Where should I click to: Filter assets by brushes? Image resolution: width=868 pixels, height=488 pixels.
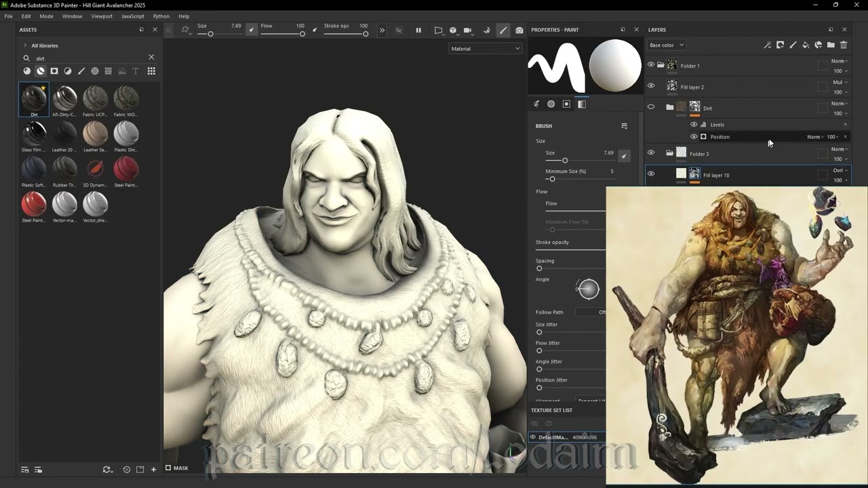click(x=81, y=71)
